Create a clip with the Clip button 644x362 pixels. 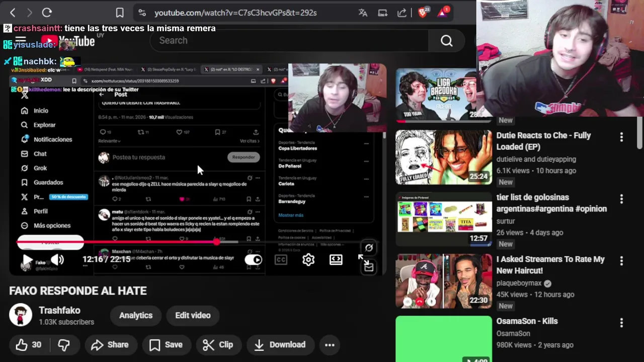pos(218,345)
